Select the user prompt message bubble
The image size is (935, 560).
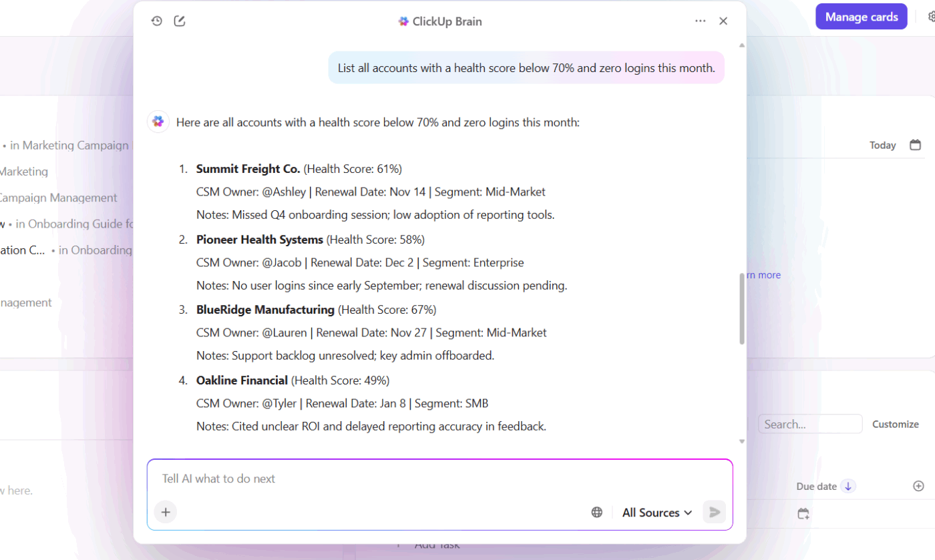point(526,67)
